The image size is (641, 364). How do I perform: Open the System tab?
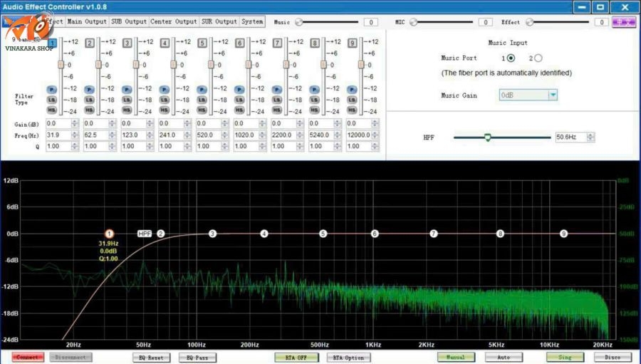click(x=252, y=22)
